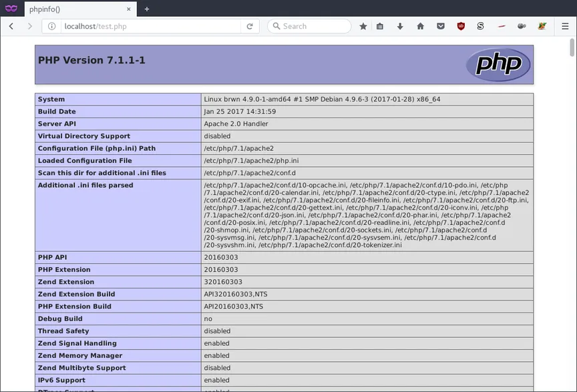Bookmark the current page with the star icon
Screen dimensions: 577x392
coord(363,26)
